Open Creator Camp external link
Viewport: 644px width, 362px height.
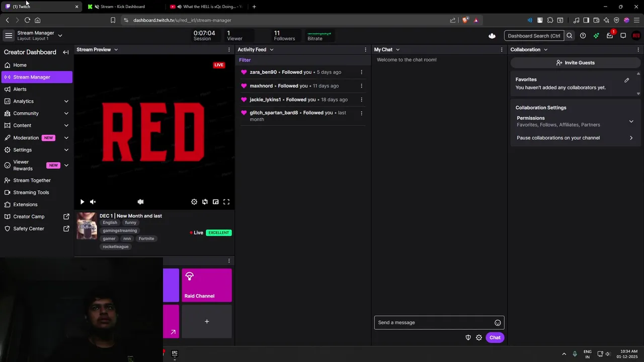(37, 217)
